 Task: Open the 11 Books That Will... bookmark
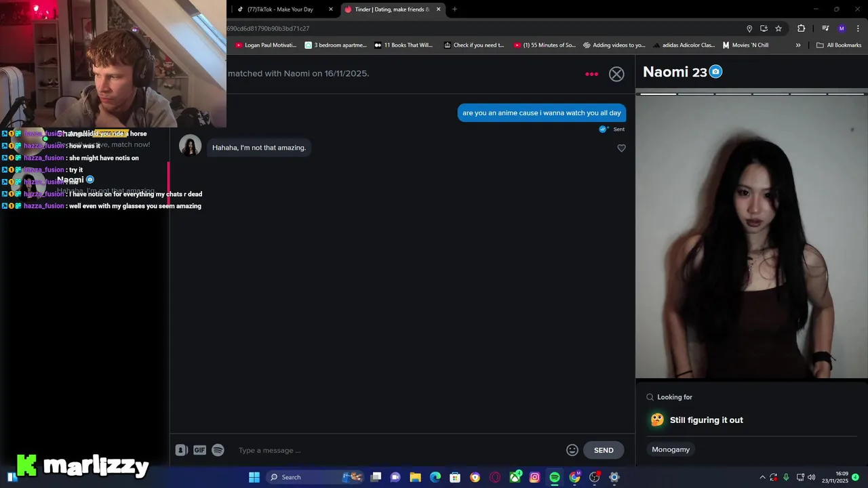coord(403,45)
